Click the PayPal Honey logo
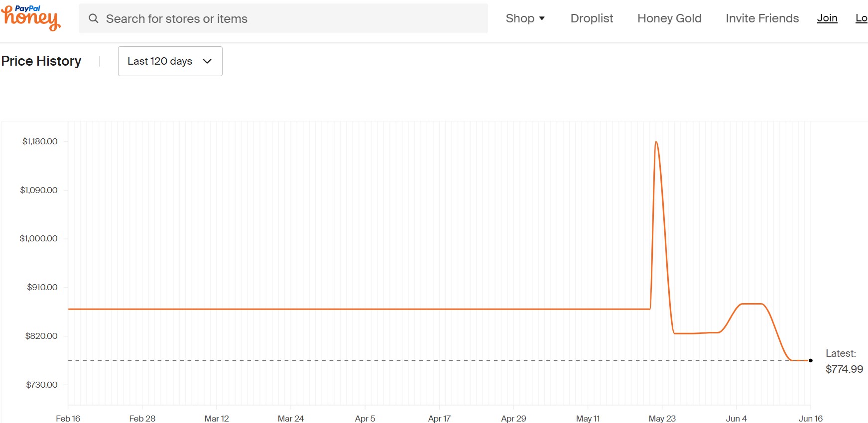The width and height of the screenshot is (868, 423). (31, 18)
